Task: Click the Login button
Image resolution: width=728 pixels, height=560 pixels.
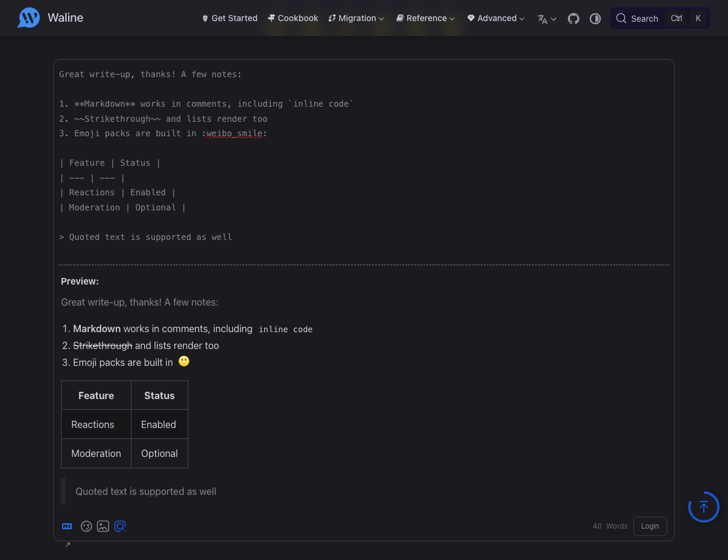Action: (650, 526)
